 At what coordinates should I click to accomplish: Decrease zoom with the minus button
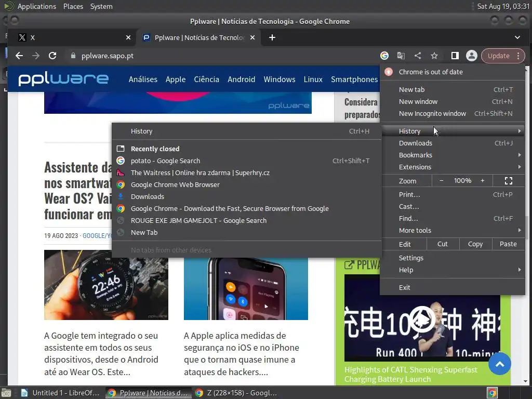coord(442,181)
